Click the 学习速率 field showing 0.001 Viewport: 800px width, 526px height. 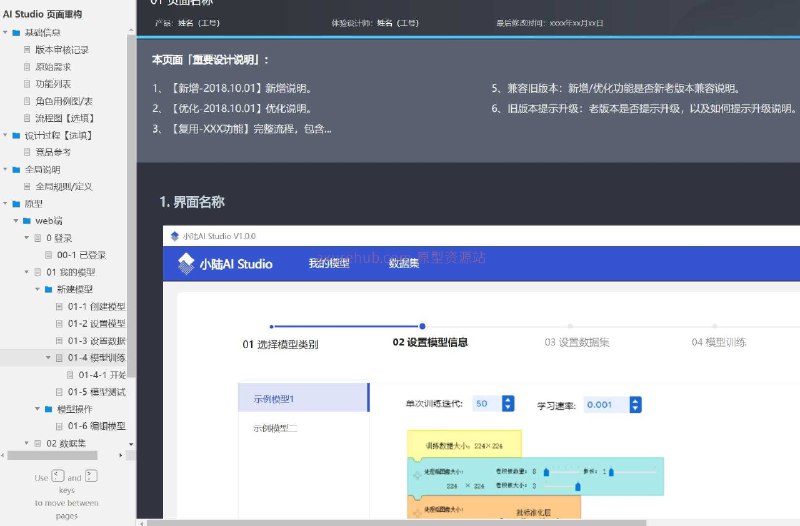coord(606,405)
